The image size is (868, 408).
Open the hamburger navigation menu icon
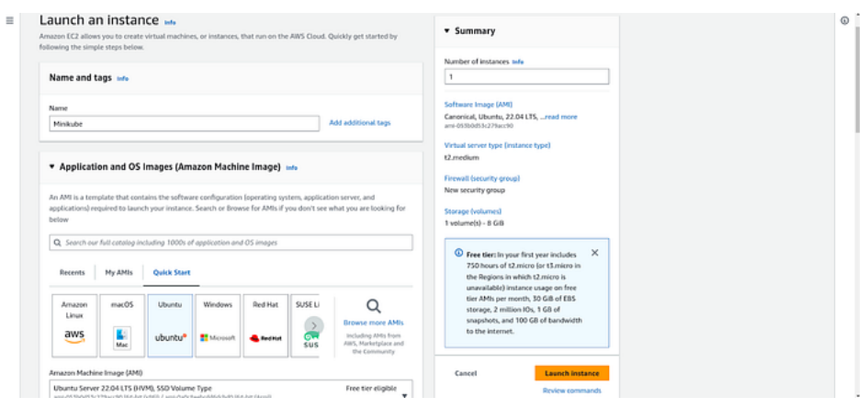pos(9,20)
